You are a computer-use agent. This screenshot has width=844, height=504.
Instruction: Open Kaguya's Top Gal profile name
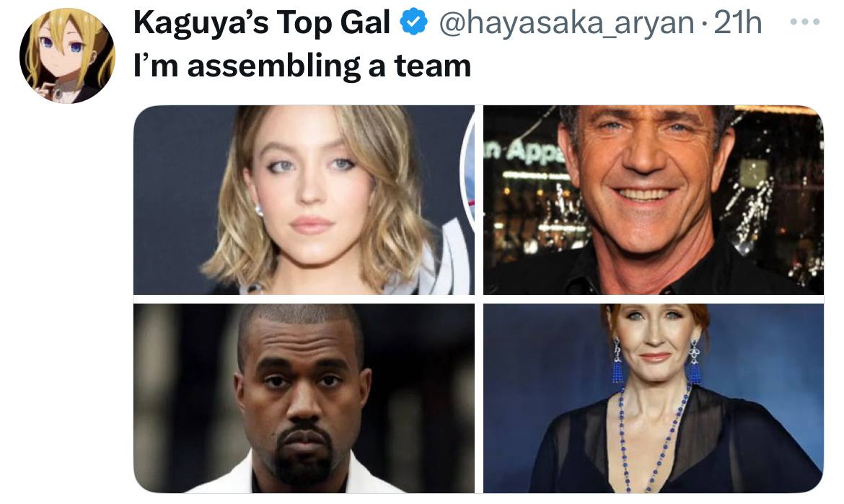tap(262, 23)
